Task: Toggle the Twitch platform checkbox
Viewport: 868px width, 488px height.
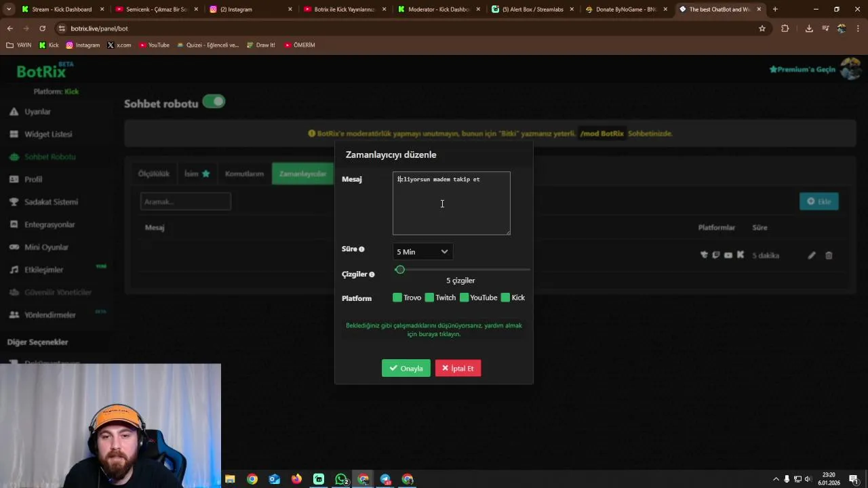Action: click(429, 298)
